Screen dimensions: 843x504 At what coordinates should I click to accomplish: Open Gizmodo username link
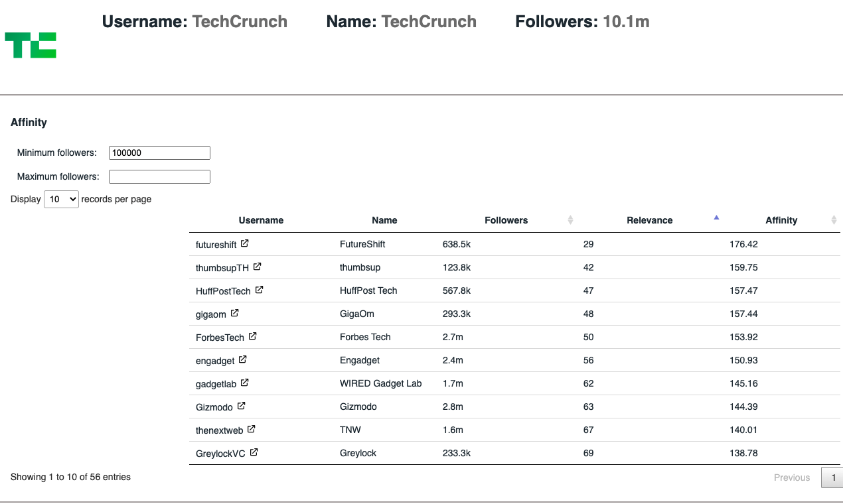214,407
